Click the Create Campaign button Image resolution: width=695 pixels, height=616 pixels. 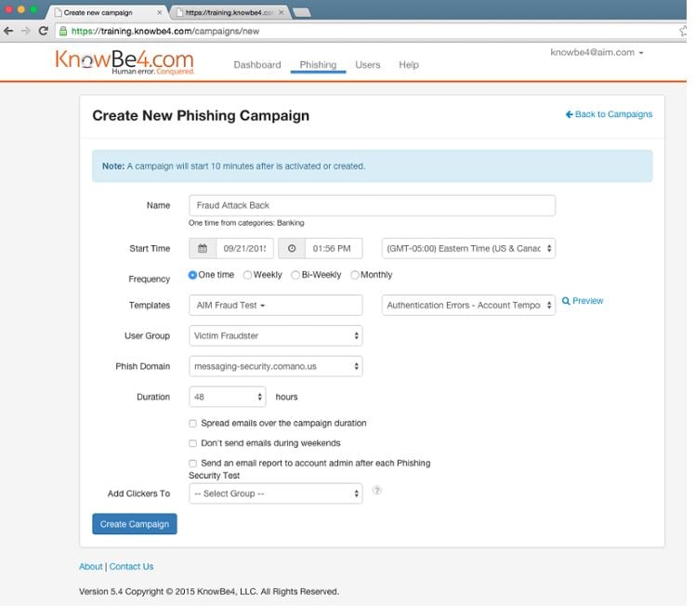(x=135, y=524)
